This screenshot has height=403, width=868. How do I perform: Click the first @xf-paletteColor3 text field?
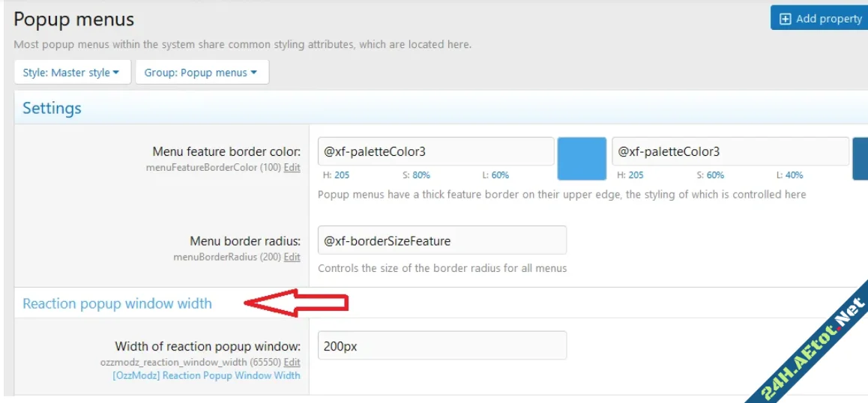click(x=435, y=151)
